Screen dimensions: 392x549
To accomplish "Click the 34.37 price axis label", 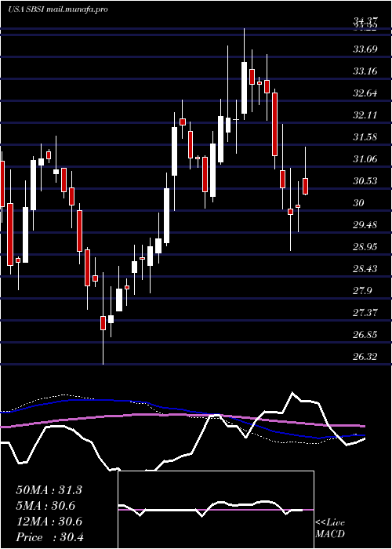I will 365,22.
